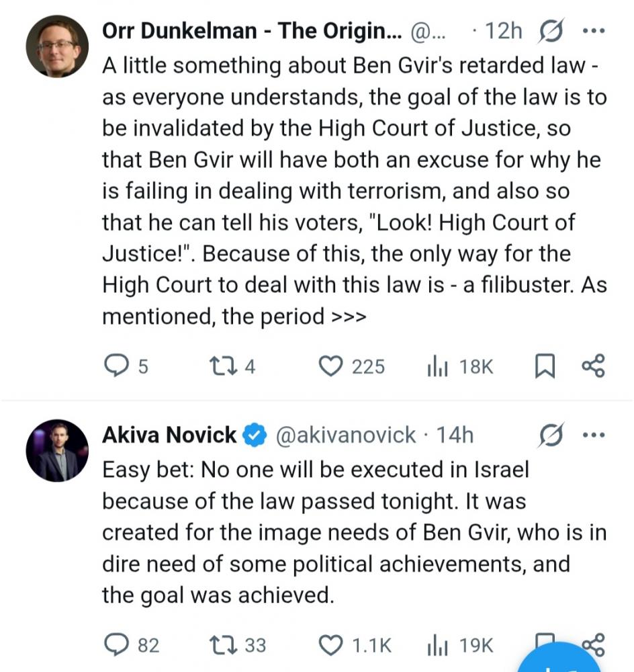The height and width of the screenshot is (672, 634).
Task: Retweet Orr Dunkelman's post
Action: click(220, 366)
